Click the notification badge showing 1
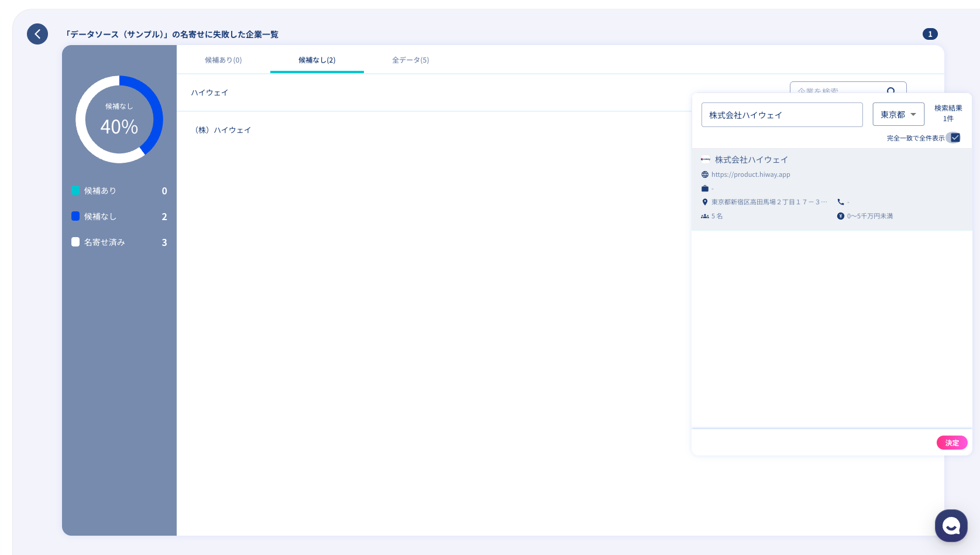The image size is (980, 555). point(930,34)
